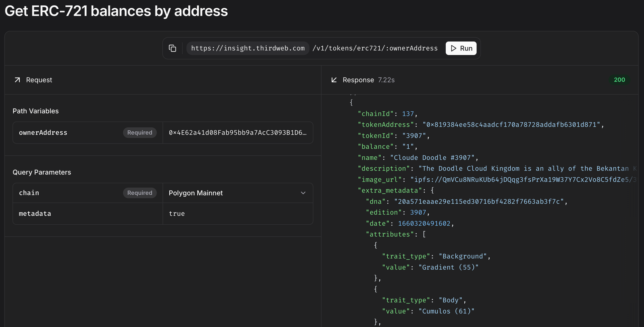Click the /v1/tokens/erc721/:ownerAddress path text
The width and height of the screenshot is (644, 327).
tap(375, 48)
